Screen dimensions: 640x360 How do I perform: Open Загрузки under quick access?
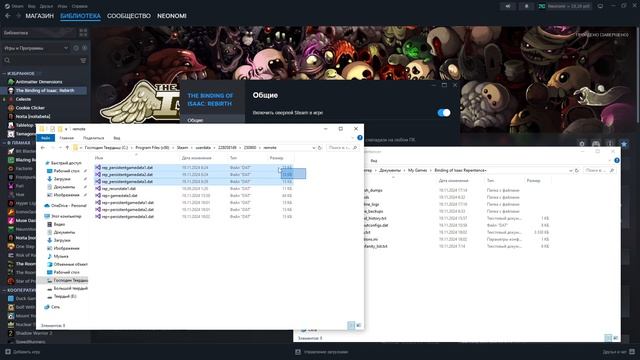coord(62,179)
